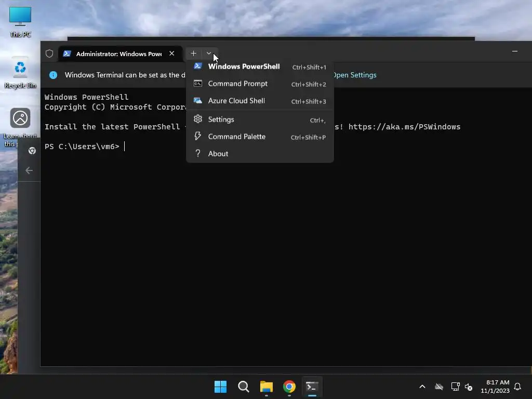Minimize the Terminal window
532x399 pixels.
click(515, 51)
